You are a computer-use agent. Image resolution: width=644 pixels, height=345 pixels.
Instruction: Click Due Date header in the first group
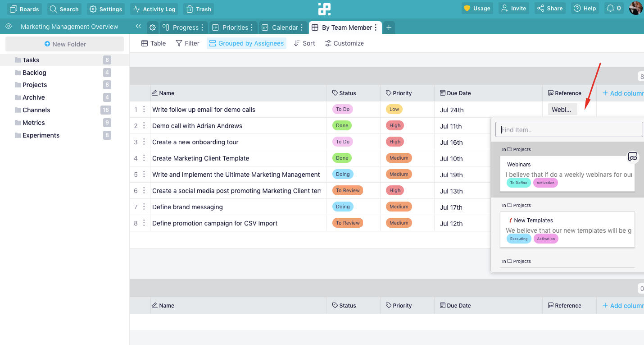pos(489,93)
